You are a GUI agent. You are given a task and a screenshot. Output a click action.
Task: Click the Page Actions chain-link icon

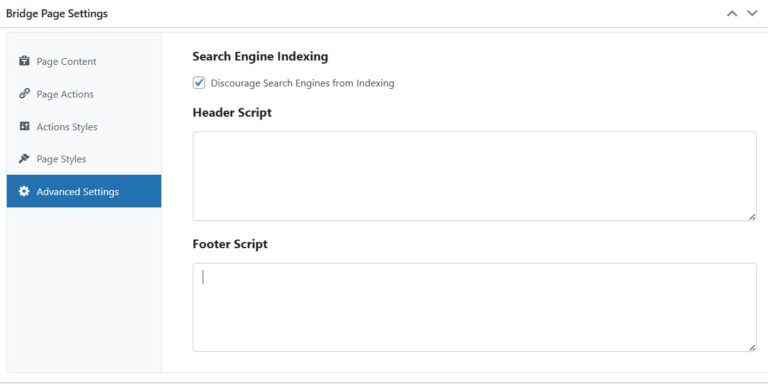(x=24, y=94)
